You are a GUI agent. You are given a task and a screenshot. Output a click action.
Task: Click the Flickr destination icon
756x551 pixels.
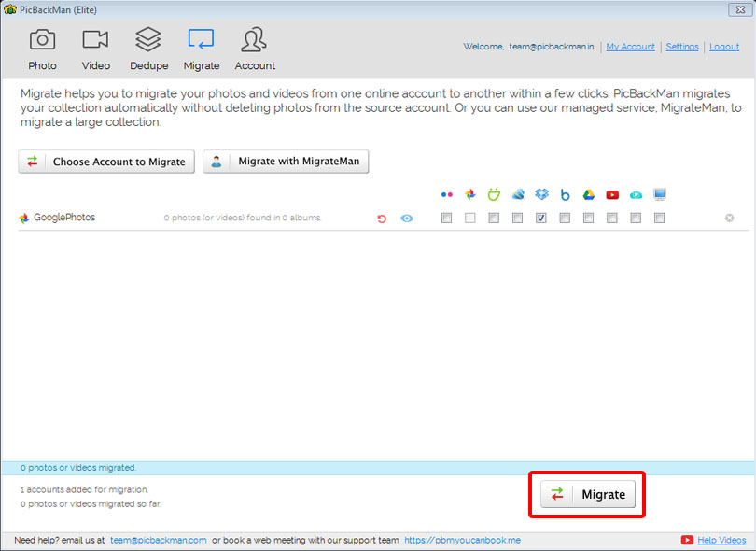point(446,194)
